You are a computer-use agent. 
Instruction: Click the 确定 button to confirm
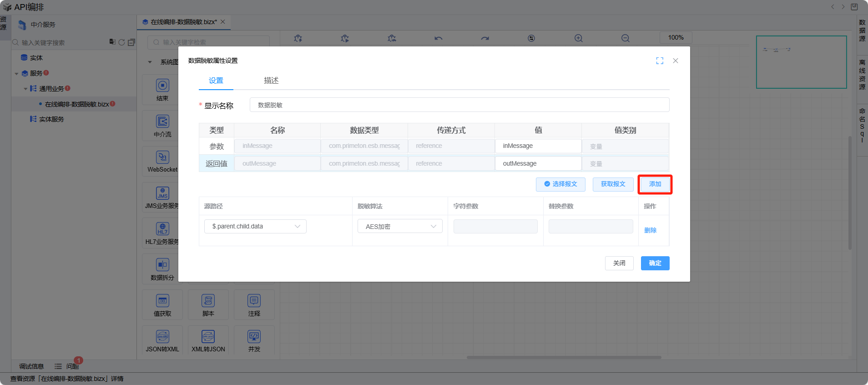(x=655, y=263)
